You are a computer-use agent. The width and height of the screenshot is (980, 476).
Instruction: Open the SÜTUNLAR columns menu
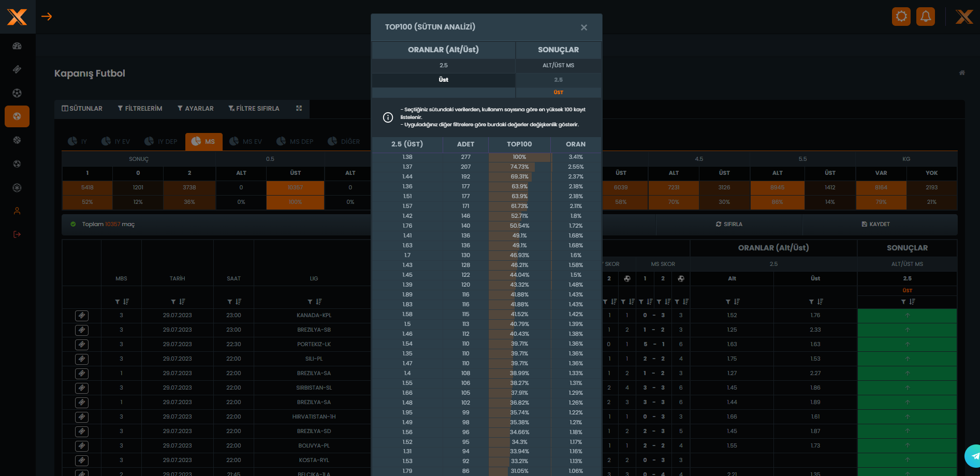[82, 109]
